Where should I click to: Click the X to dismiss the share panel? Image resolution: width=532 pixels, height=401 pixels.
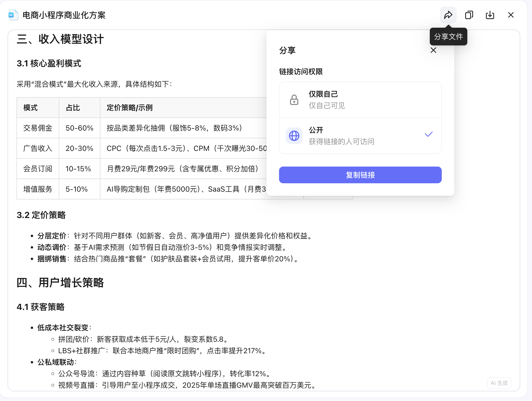(433, 50)
